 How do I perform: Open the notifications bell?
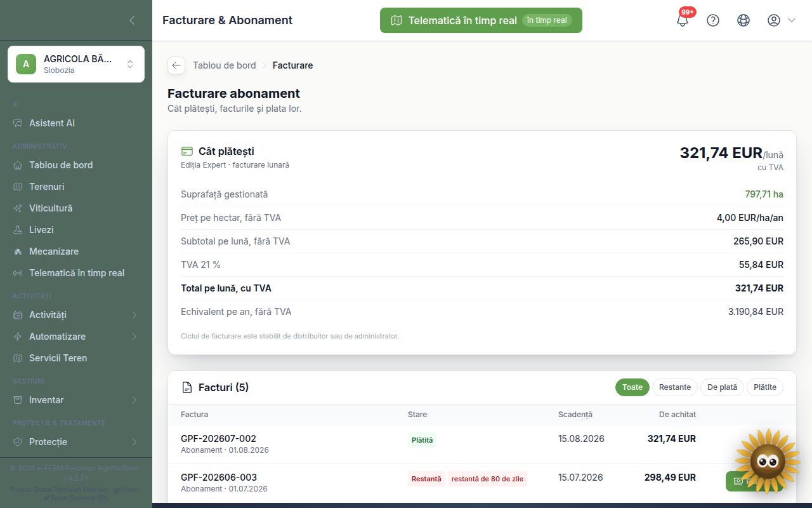pyautogui.click(x=683, y=20)
